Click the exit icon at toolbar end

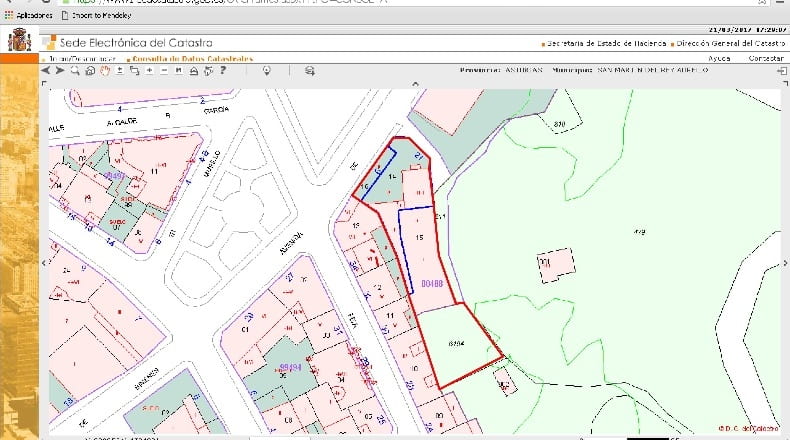click(782, 71)
